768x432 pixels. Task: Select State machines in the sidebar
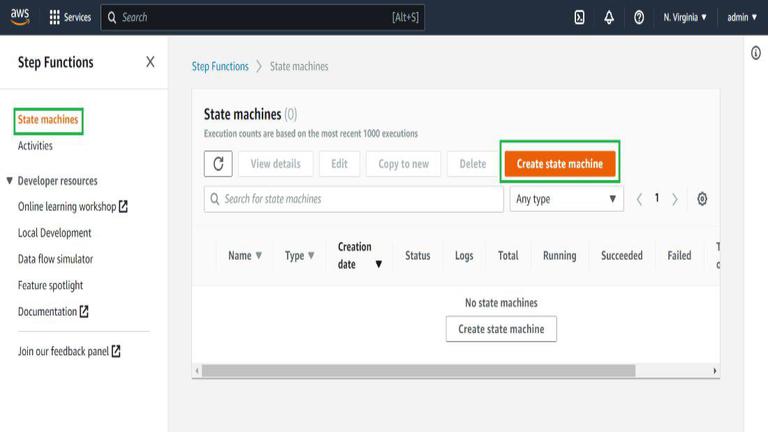(x=48, y=120)
